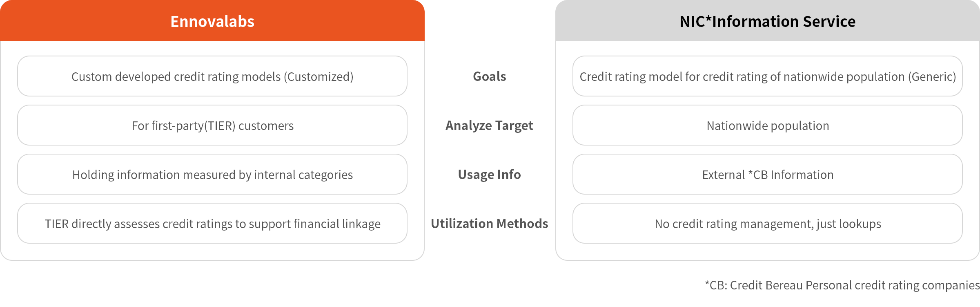Click the orange Ennovalabs header
This screenshot has width=980, height=307.
pyautogui.click(x=212, y=21)
